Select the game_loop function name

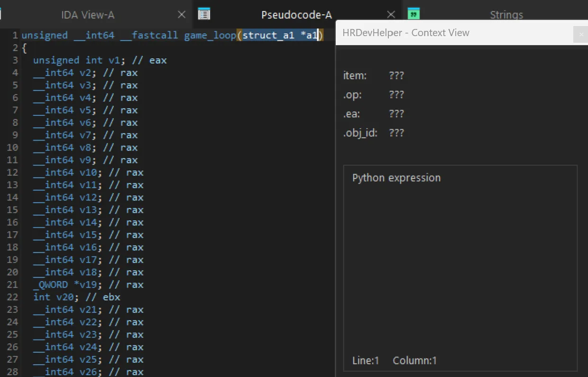pos(210,35)
